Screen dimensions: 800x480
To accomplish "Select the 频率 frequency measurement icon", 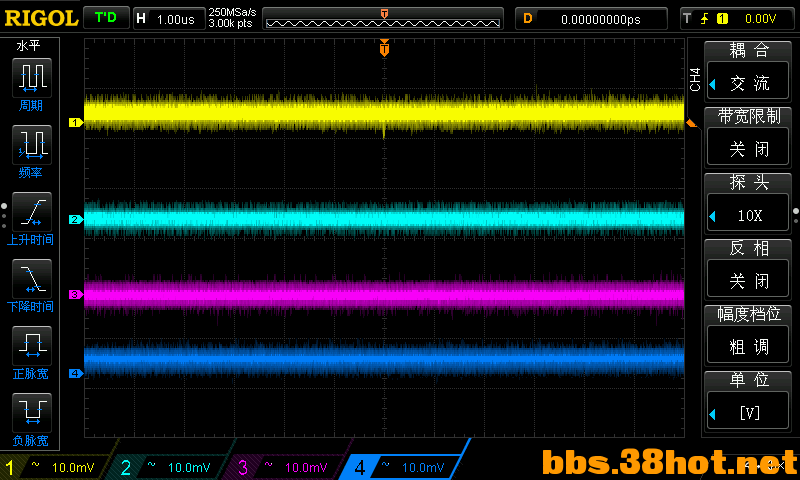I will click(32, 144).
